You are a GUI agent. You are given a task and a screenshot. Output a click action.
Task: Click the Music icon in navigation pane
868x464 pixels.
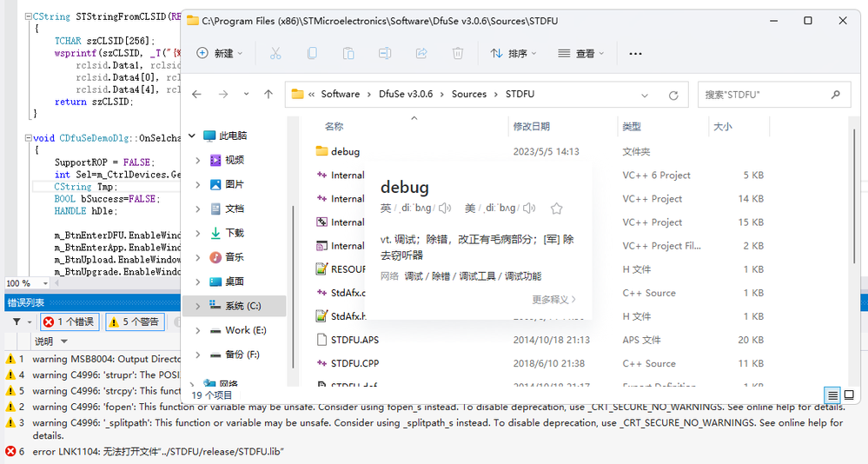(215, 257)
